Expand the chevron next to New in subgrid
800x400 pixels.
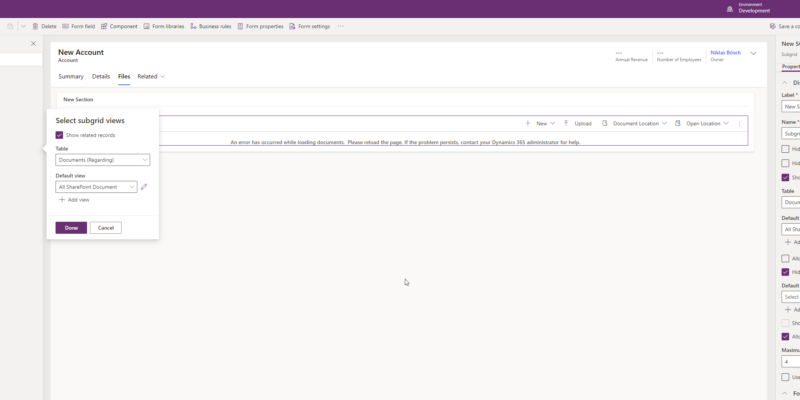tap(552, 123)
